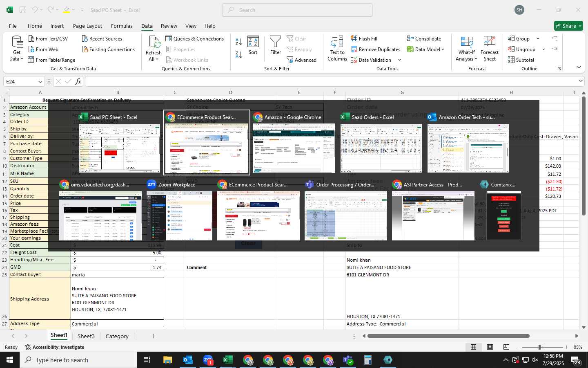Expand Data Validation dropdown arrow
The image size is (588, 368).
[x=399, y=60]
